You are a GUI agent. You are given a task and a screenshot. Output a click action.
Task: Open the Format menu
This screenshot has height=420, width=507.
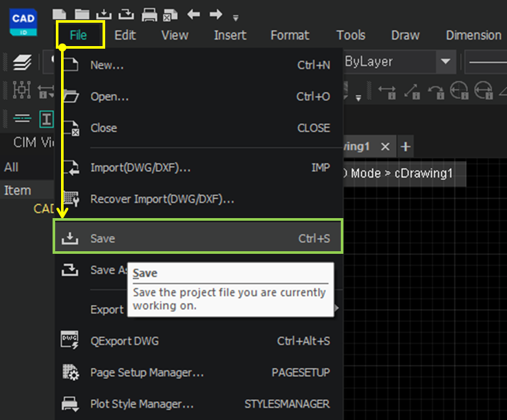coord(290,35)
